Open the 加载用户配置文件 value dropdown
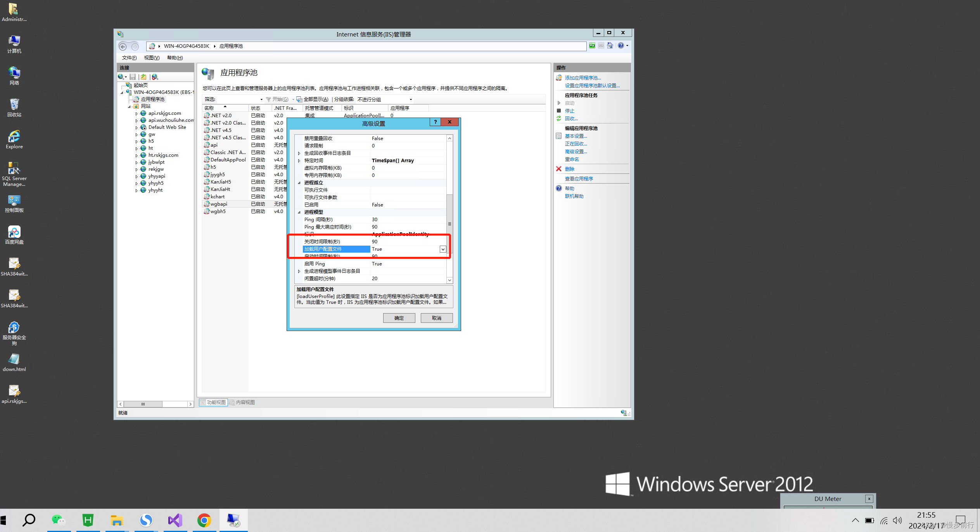The height and width of the screenshot is (532, 980). [442, 249]
